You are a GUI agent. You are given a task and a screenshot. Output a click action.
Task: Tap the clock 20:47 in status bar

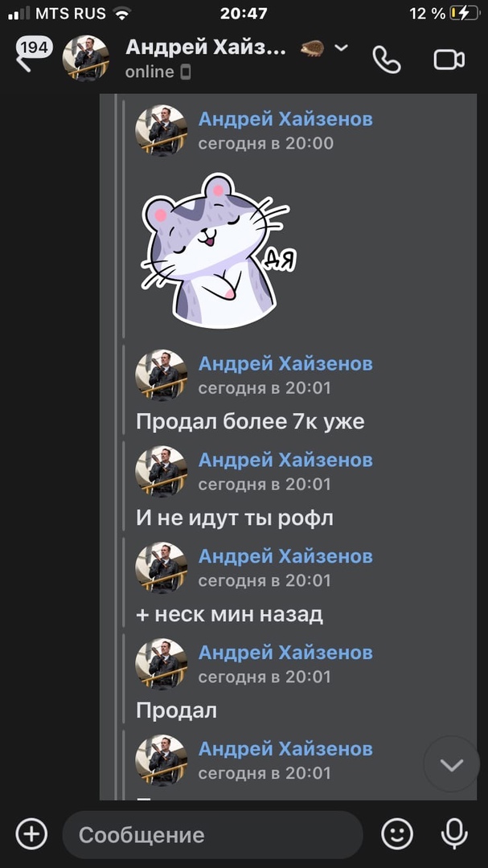click(x=244, y=14)
